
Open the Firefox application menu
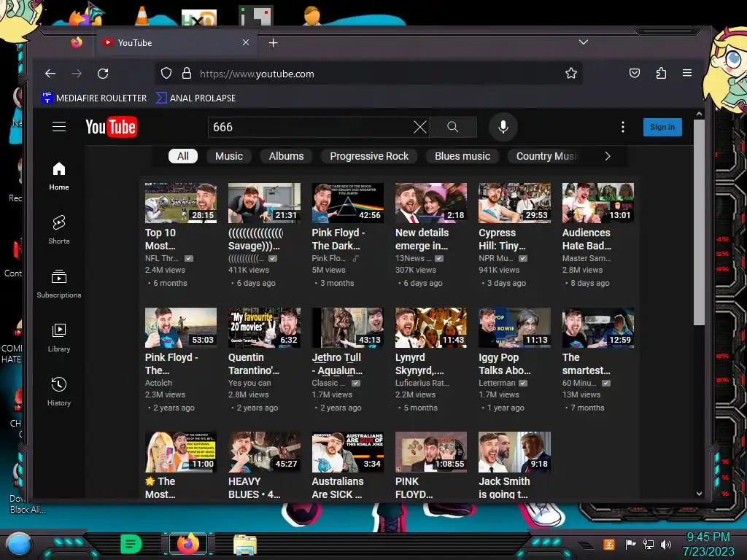(687, 73)
